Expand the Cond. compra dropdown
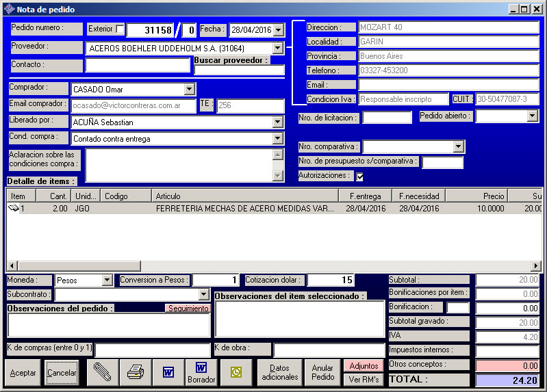 coord(277,139)
